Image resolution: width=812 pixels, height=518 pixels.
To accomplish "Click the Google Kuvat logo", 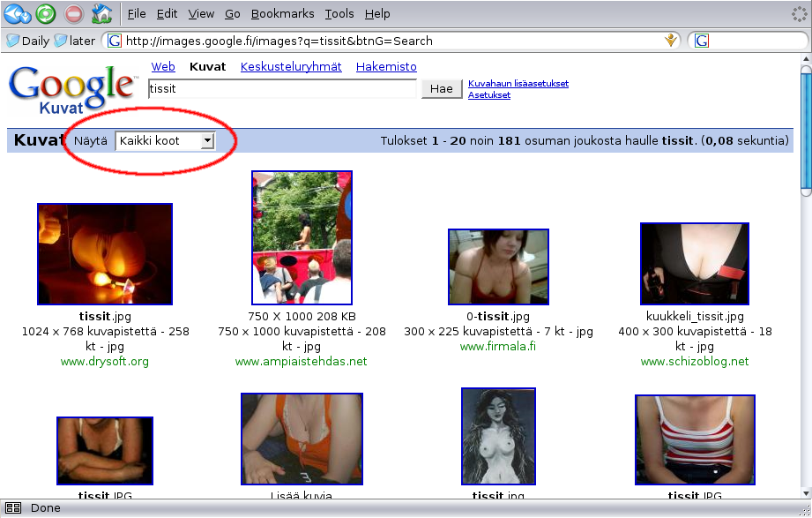I will pos(71,88).
